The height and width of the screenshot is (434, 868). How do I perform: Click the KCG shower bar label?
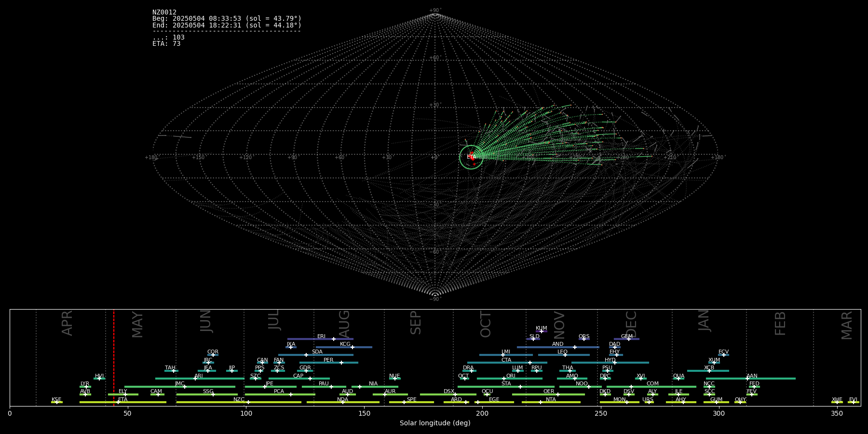345,344
